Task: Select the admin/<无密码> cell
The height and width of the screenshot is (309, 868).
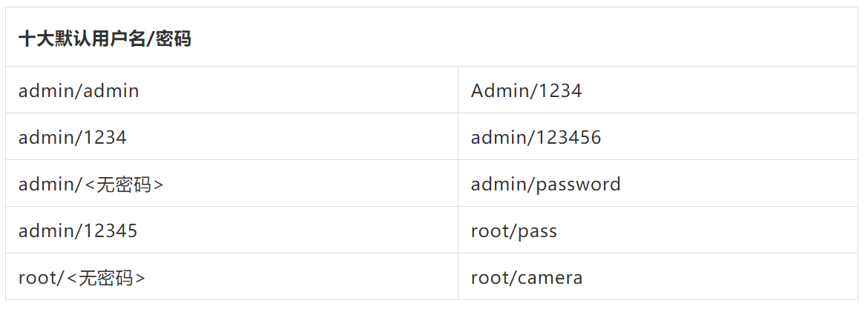Action: pyautogui.click(x=91, y=185)
